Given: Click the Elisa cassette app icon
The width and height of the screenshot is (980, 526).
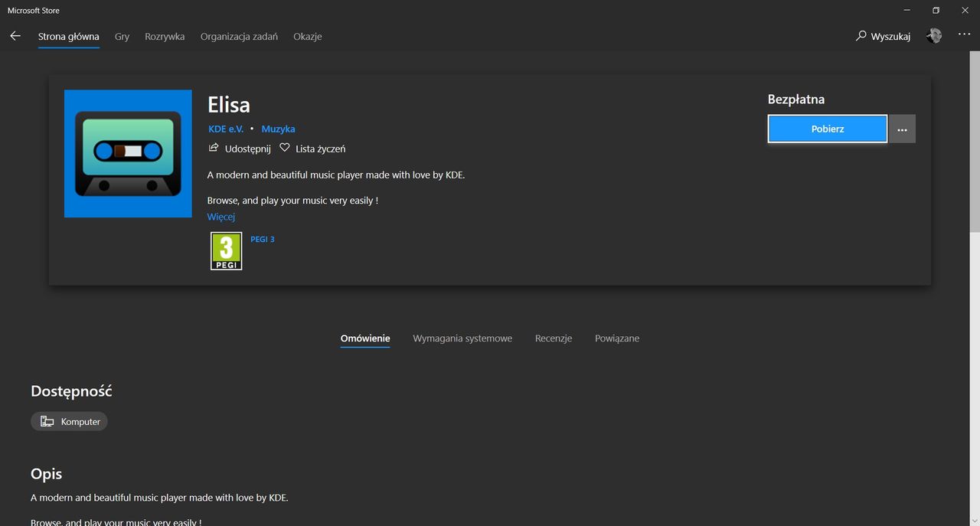Looking at the screenshot, I should [x=128, y=154].
